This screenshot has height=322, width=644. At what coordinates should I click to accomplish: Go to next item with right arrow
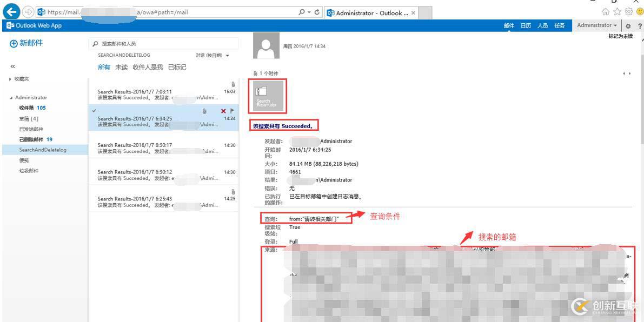[x=629, y=73]
